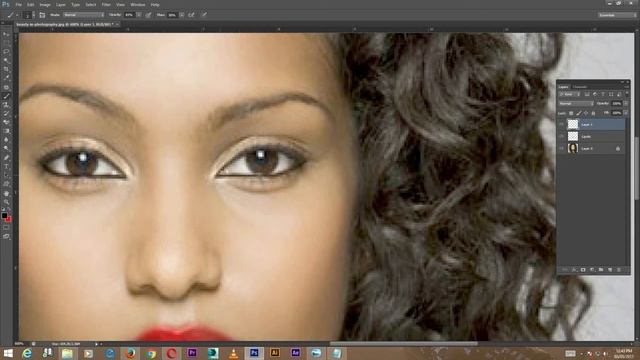Select the Path Selection tool

tap(6, 176)
